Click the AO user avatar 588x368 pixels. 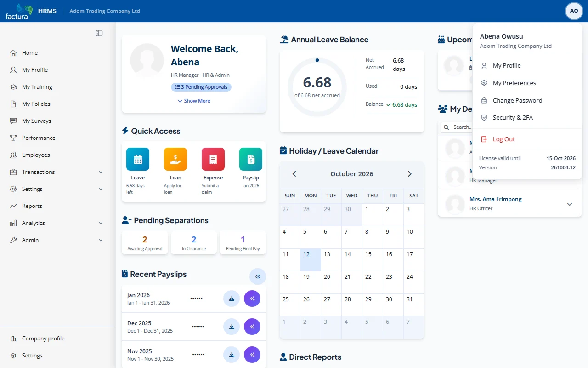click(574, 11)
